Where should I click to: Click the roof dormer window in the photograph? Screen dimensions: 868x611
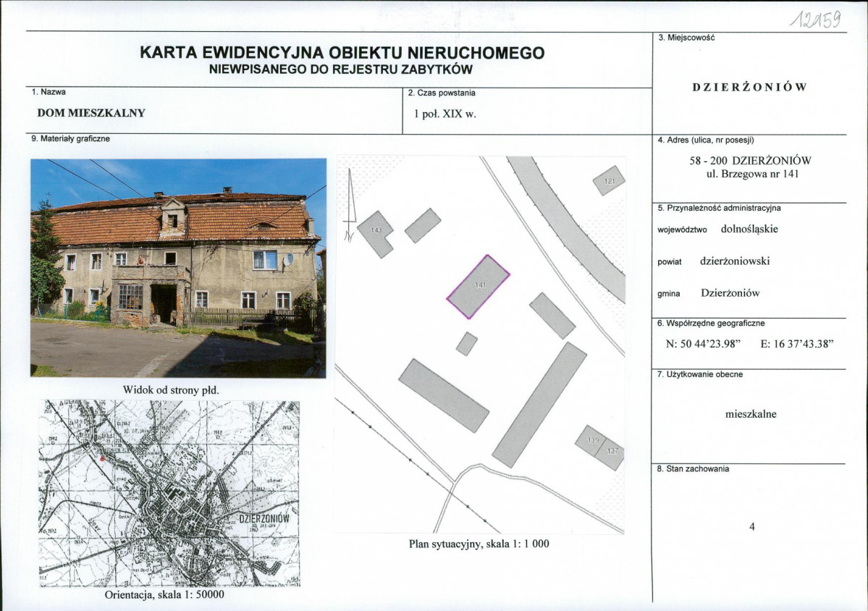point(172,220)
